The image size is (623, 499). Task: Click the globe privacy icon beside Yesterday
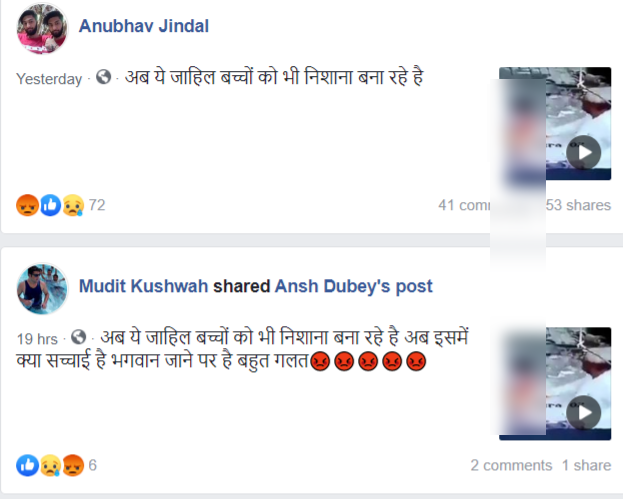coord(104,77)
